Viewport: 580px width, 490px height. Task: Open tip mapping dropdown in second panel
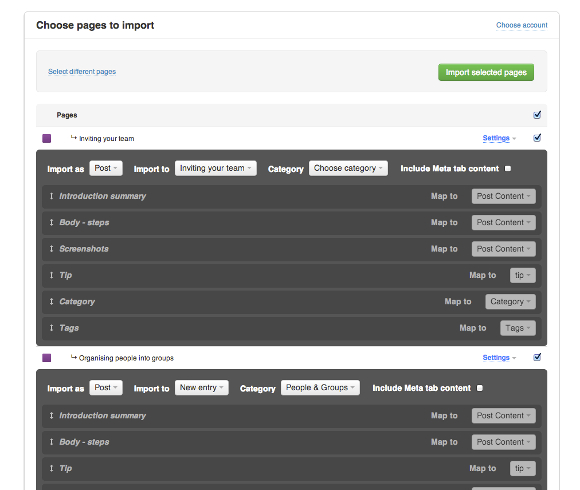tap(523, 468)
